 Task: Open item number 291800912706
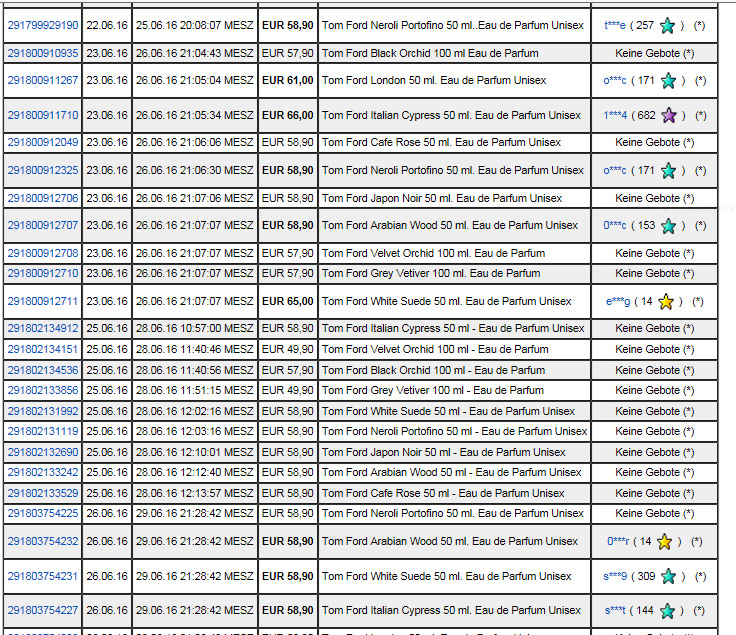click(43, 198)
